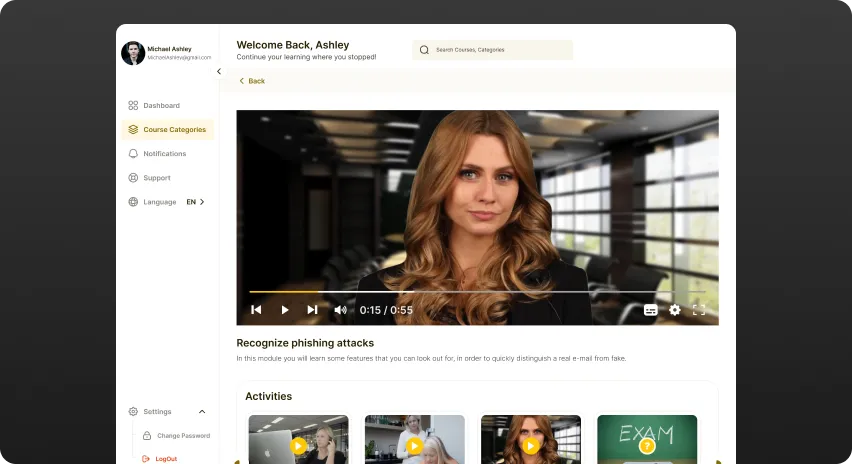Enter fullscreen video mode

699,310
